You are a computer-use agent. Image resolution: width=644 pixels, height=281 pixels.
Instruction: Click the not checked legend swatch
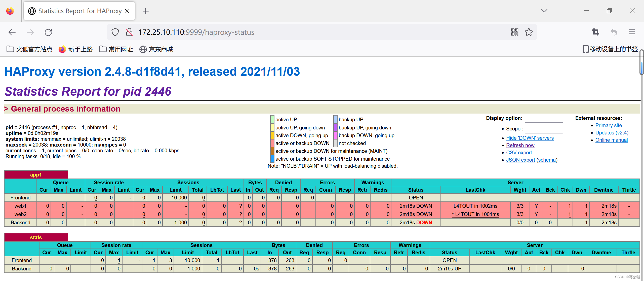(336, 143)
